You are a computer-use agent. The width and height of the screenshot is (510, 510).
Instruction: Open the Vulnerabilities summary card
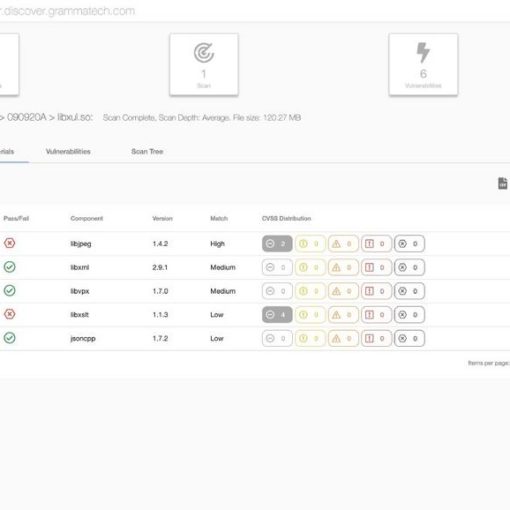[x=423, y=64]
